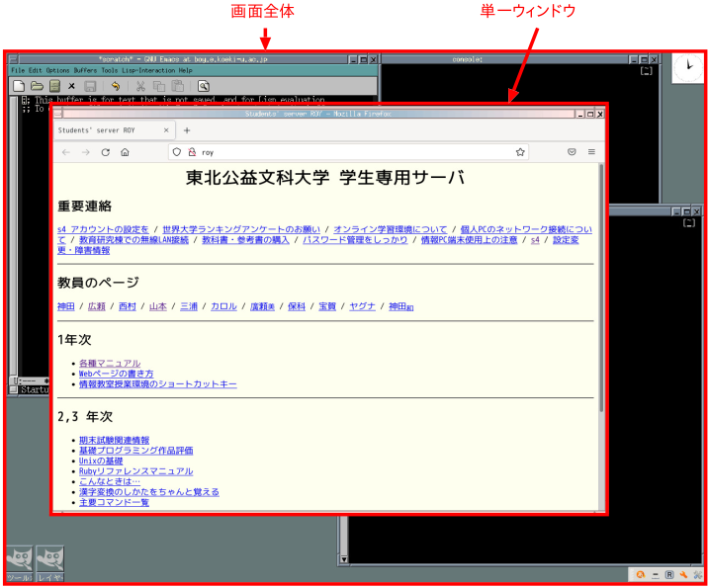
Task: Click the crossed tools tray icon
Action: (x=698, y=574)
